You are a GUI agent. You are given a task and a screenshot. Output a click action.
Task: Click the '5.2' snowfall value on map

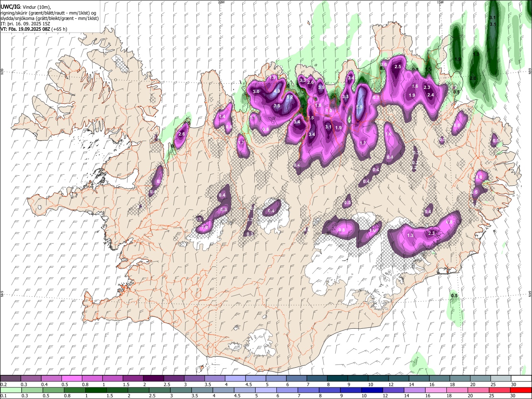[290, 97]
